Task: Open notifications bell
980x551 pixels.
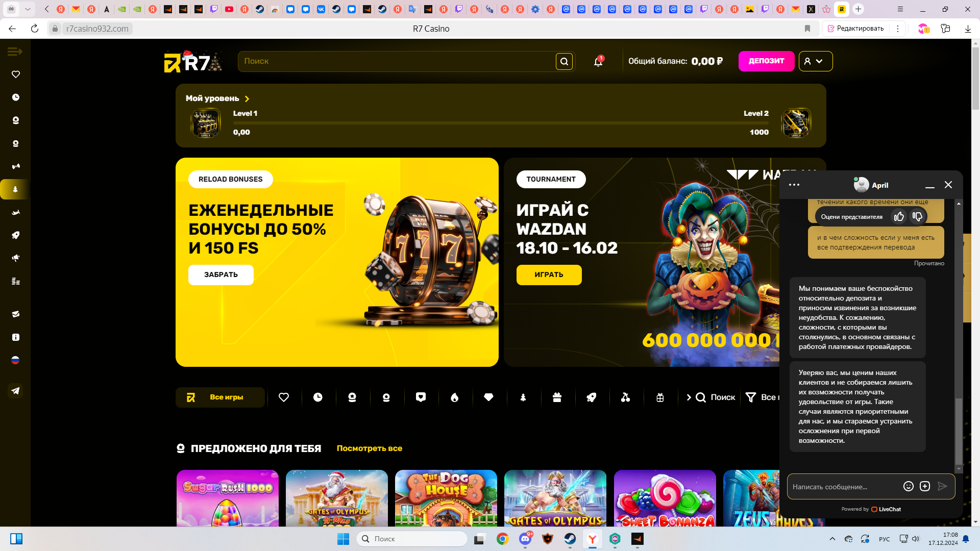Action: click(598, 62)
